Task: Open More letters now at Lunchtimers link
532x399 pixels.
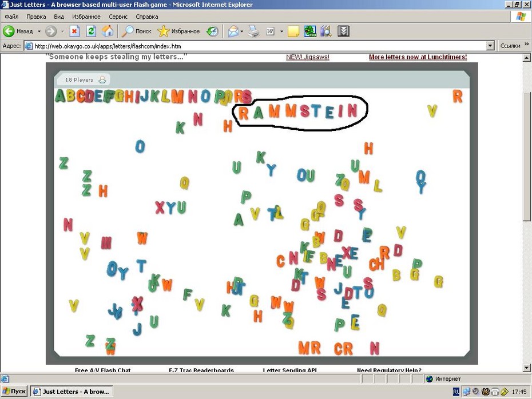Action: click(x=418, y=57)
